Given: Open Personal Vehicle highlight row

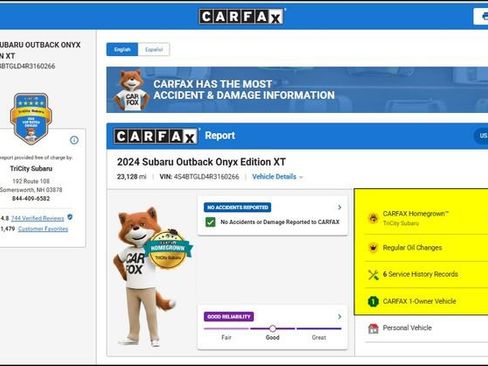Looking at the screenshot, I should click(x=426, y=328).
